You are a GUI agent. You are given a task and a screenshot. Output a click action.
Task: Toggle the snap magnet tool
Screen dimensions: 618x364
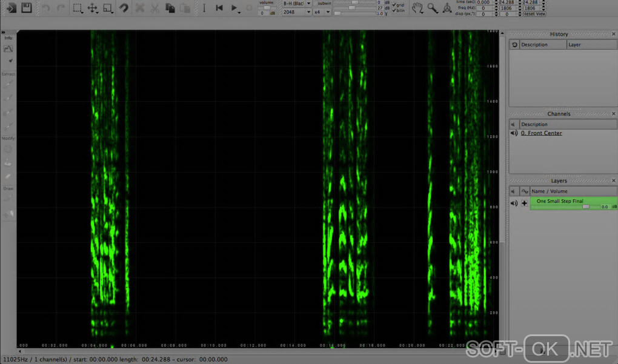(x=124, y=8)
